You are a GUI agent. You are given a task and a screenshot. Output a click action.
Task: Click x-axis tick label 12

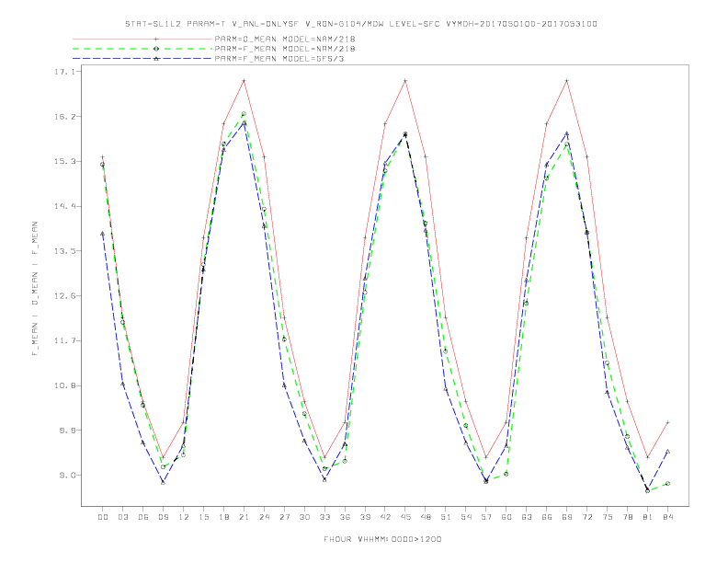184,517
